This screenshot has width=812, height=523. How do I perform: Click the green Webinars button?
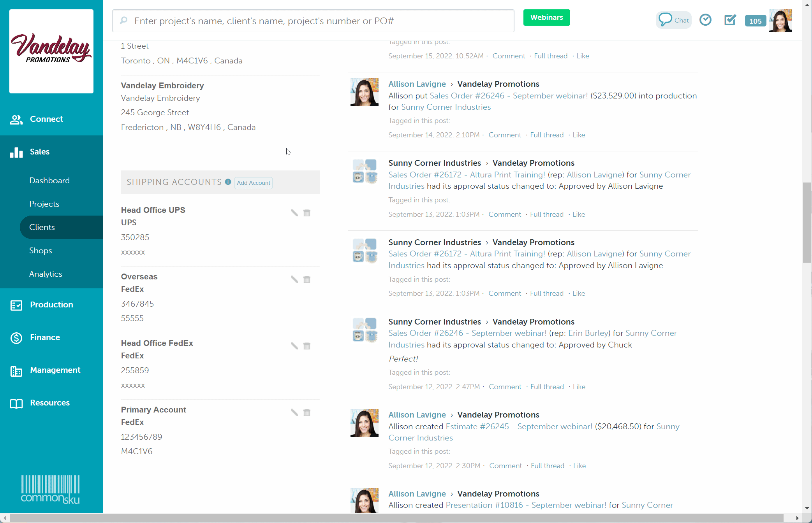point(546,17)
